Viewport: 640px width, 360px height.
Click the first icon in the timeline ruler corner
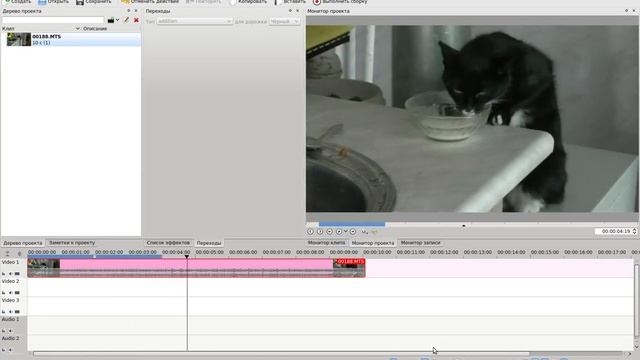tap(7, 253)
